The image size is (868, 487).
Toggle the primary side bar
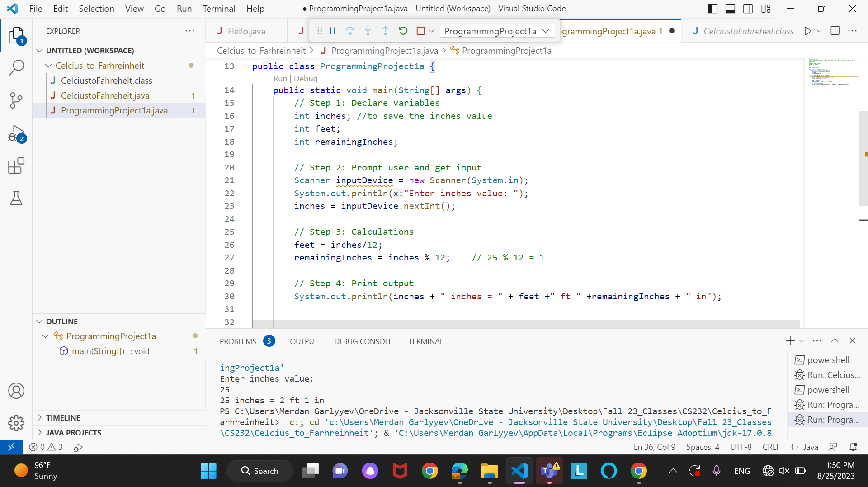[712, 8]
